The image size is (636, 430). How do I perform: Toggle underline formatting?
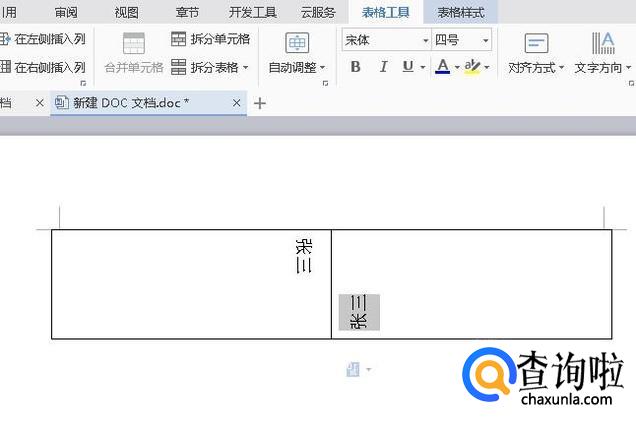(x=408, y=67)
